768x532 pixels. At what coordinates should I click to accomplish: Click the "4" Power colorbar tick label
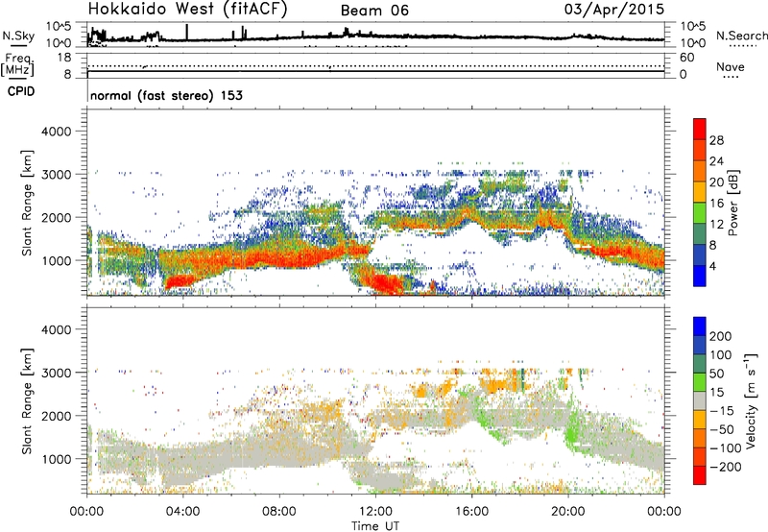(712, 266)
